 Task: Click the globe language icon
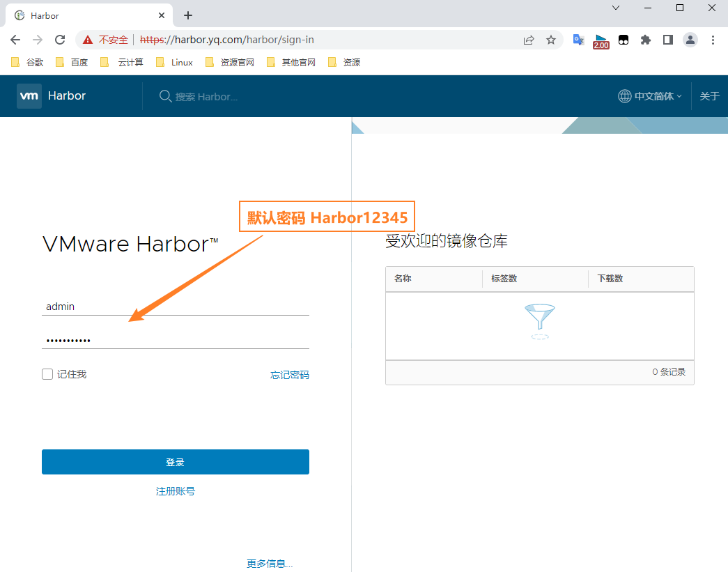pos(625,96)
